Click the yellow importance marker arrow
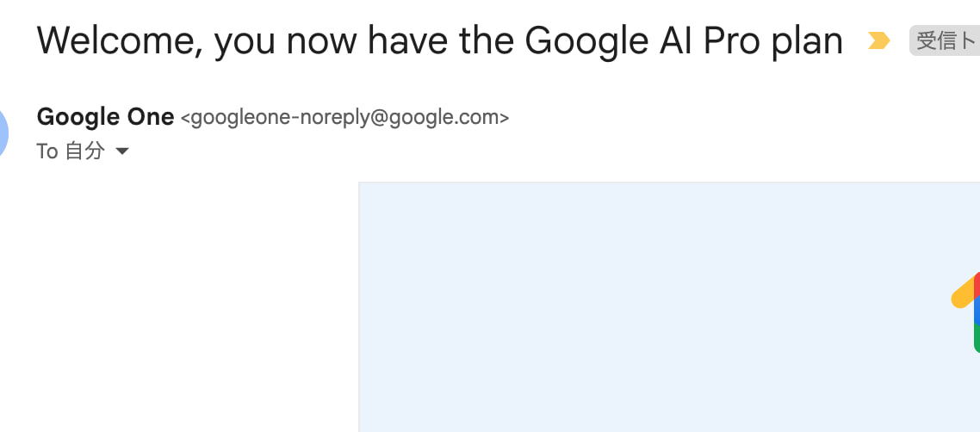Screen dimensions: 980x432 (878, 40)
